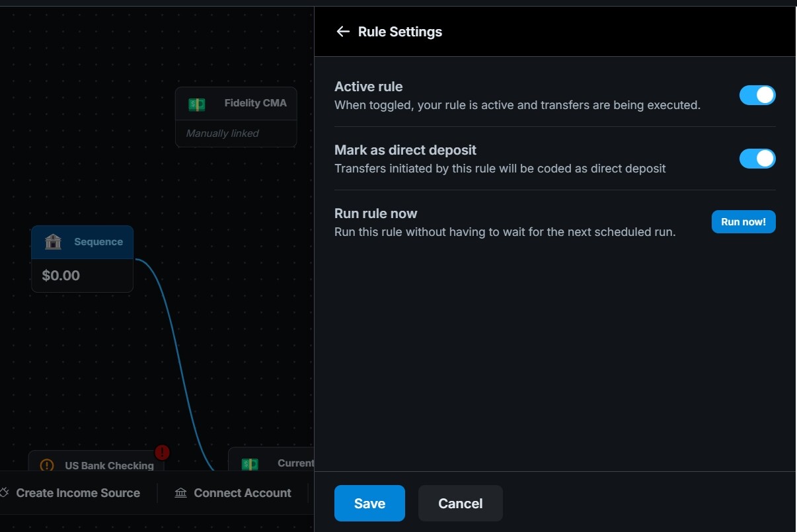The height and width of the screenshot is (532, 797).
Task: Select the Sequence bank building icon
Action: [53, 242]
